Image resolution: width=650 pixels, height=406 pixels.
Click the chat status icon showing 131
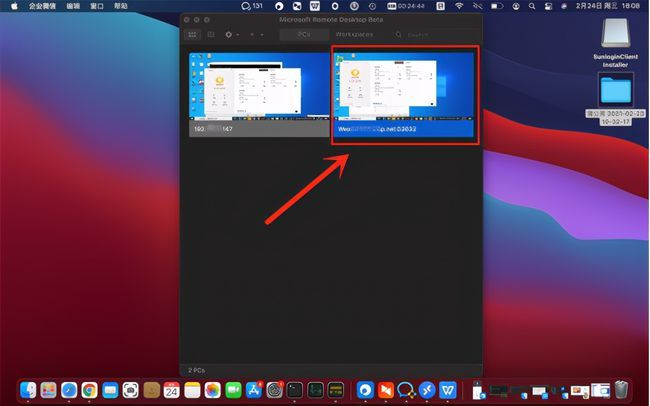252,6
